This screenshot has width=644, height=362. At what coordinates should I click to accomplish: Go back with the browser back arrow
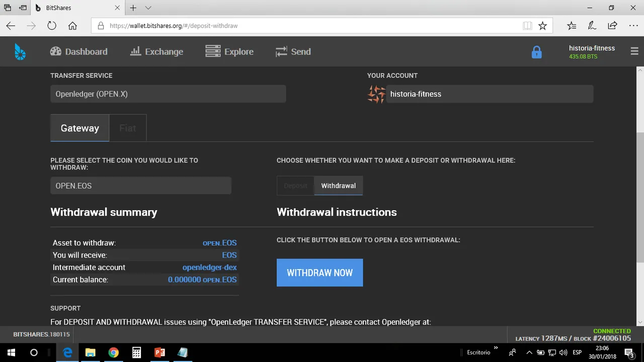pos(11,26)
